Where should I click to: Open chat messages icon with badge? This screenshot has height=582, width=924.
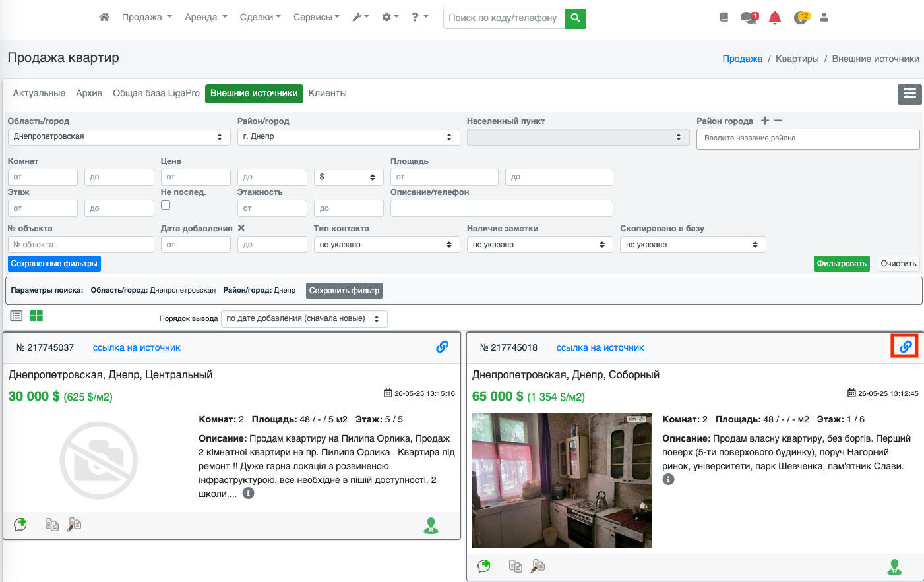point(749,18)
